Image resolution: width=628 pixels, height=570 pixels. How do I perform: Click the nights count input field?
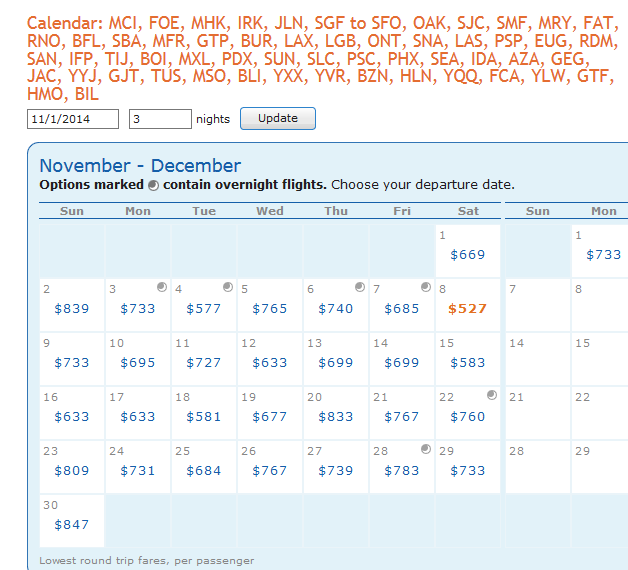(x=160, y=119)
